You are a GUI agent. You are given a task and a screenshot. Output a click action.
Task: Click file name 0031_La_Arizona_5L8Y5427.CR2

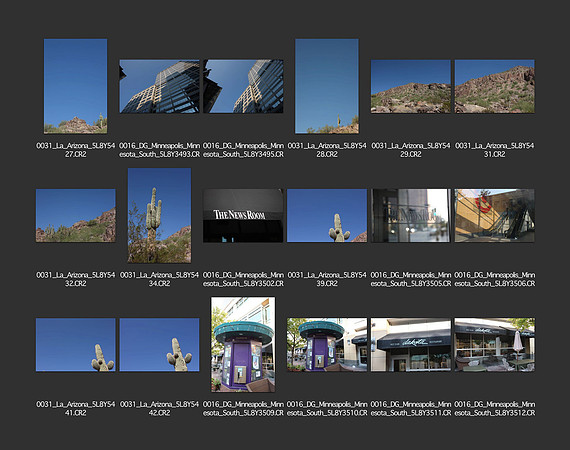pyautogui.click(x=76, y=150)
